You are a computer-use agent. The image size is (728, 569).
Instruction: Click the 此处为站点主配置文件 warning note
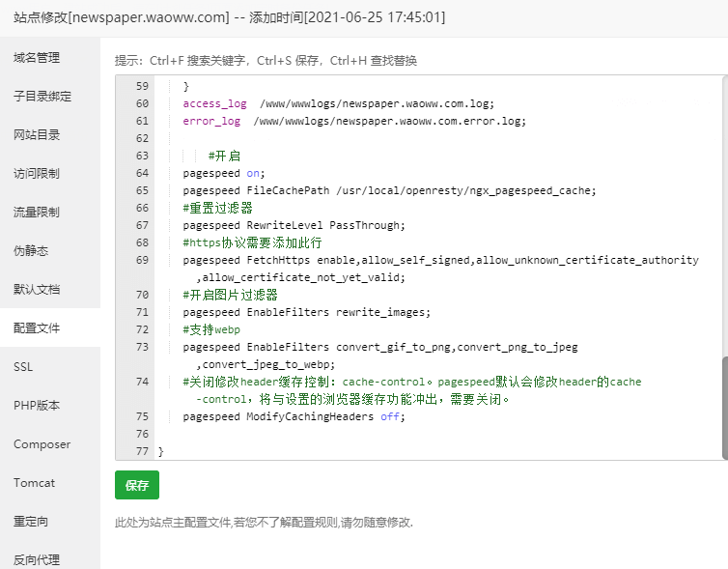(264, 523)
